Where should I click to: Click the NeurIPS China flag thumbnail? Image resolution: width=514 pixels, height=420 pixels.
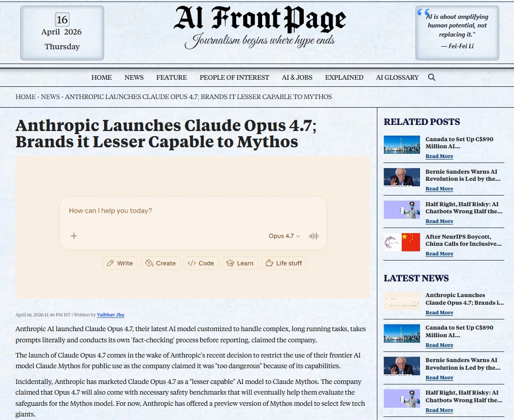402,242
